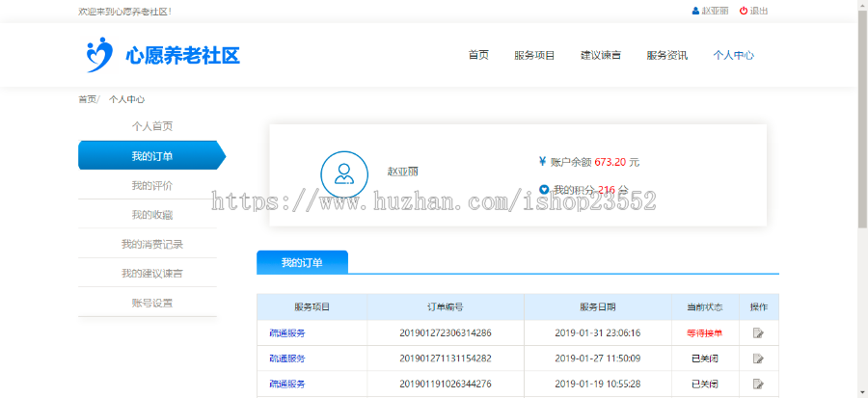Image resolution: width=868 pixels, height=398 pixels.
Task: Select the 我的订单 tab header
Action: click(x=302, y=262)
